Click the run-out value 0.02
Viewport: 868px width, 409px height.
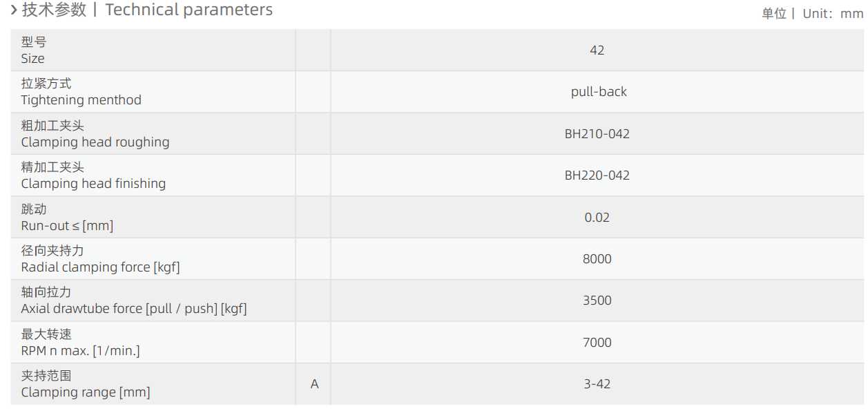597,218
